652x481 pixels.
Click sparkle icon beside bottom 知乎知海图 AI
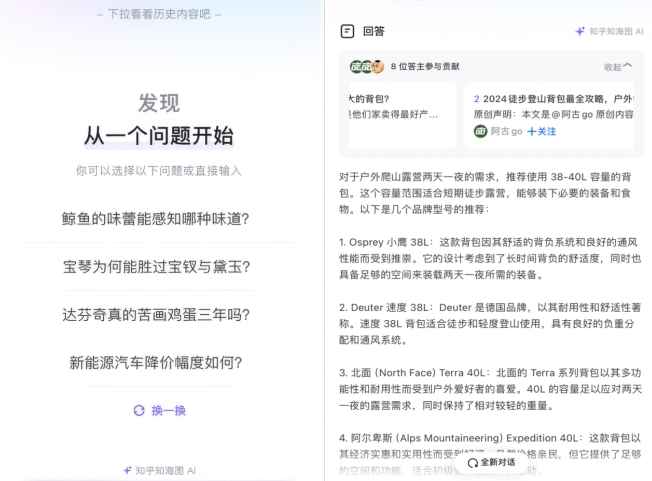(x=127, y=471)
